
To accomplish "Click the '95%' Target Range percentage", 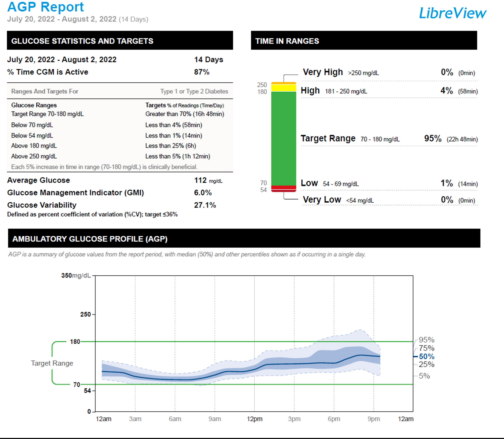I will (433, 138).
